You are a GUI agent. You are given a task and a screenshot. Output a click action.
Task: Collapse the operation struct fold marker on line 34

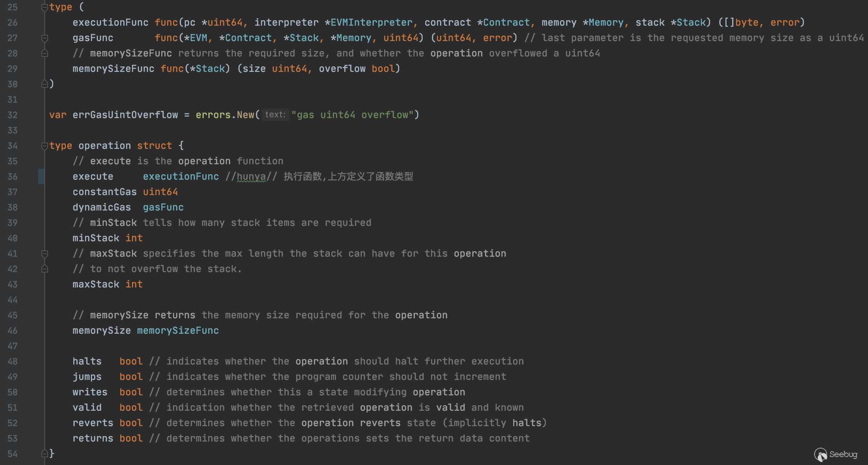click(x=45, y=146)
